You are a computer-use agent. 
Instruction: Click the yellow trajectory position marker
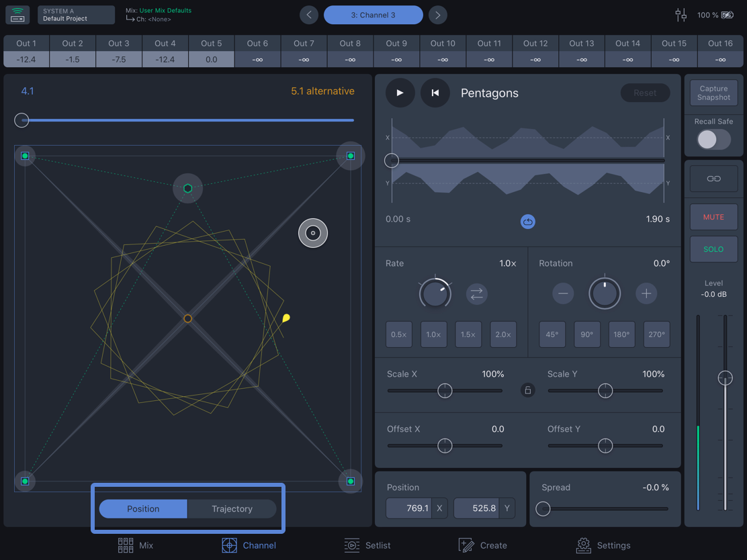[x=286, y=318]
